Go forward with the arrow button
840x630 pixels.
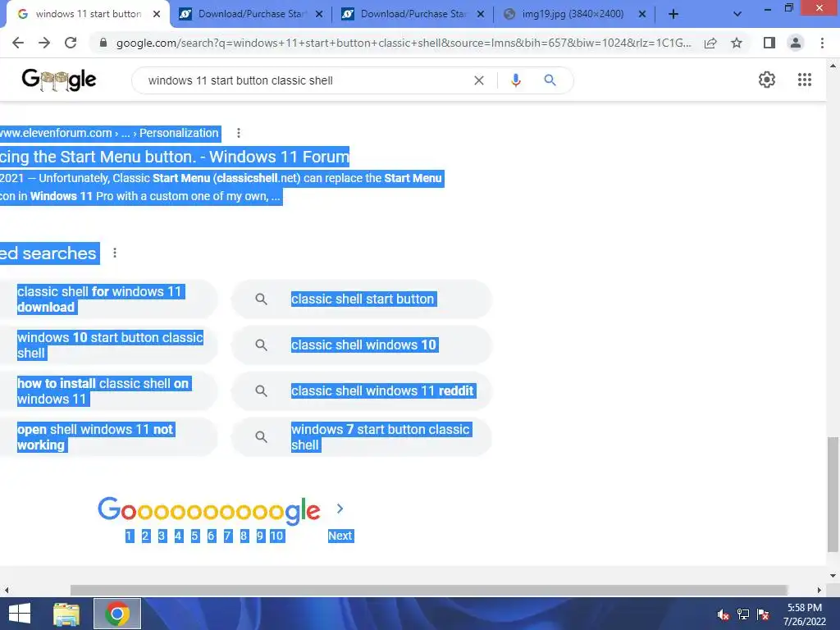point(44,43)
